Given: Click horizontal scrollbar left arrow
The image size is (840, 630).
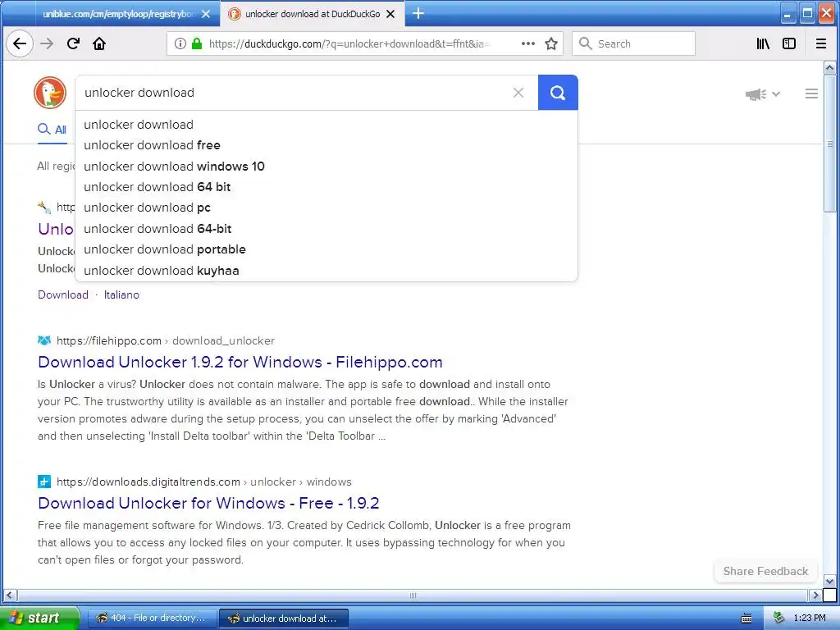Looking at the screenshot, I should point(10,596).
